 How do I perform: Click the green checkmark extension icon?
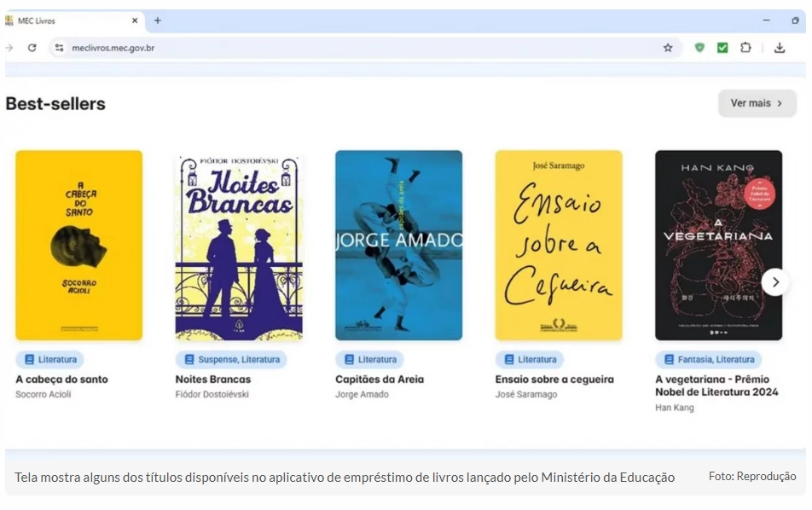point(722,48)
